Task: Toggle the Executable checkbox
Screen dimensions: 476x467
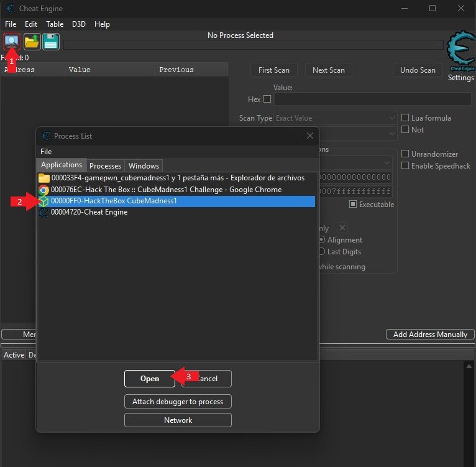Action: pos(353,204)
